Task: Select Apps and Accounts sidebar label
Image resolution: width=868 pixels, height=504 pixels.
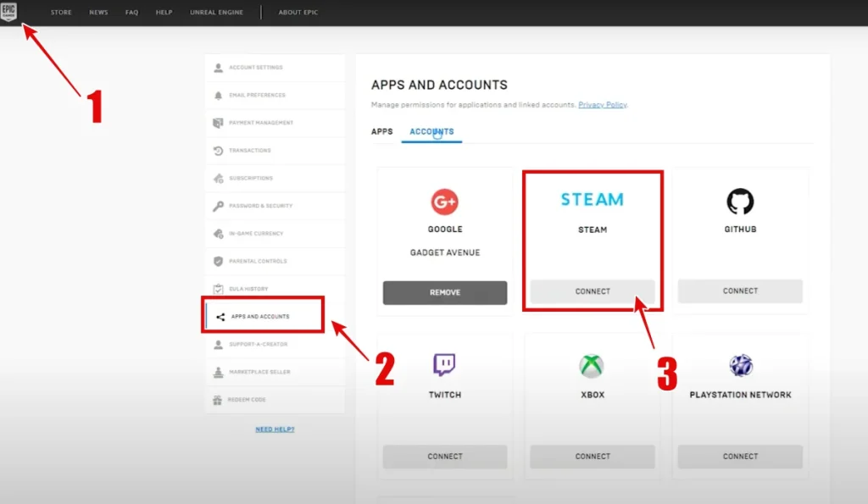Action: (x=260, y=317)
